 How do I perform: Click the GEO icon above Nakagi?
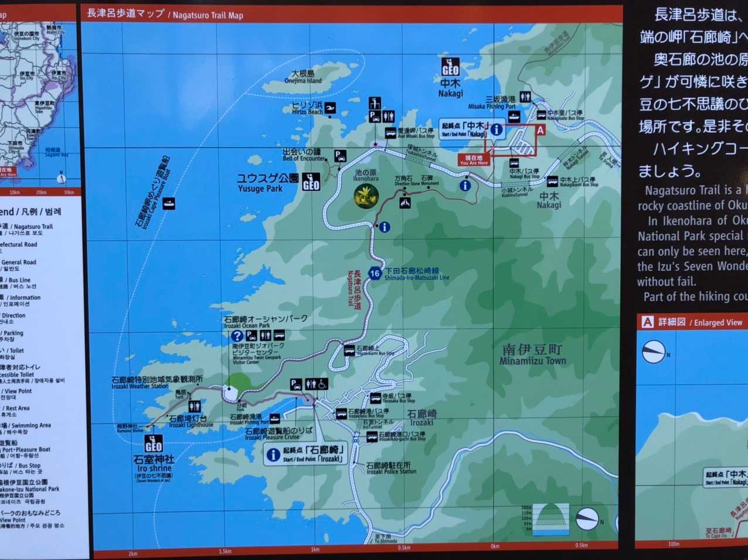[450, 67]
